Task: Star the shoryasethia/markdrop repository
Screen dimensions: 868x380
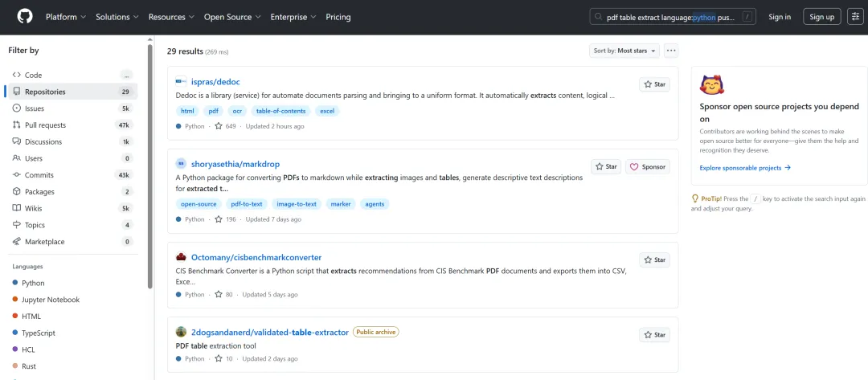Action: pyautogui.click(x=606, y=166)
